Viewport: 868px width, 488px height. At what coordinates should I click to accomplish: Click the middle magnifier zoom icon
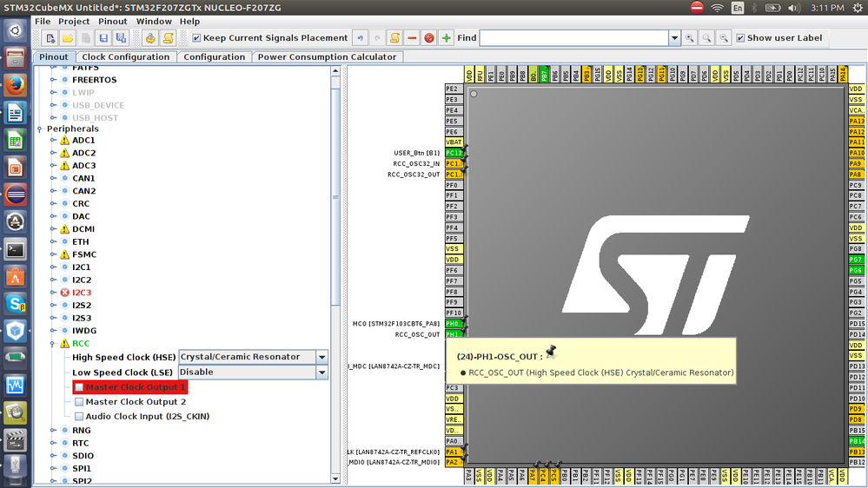pos(706,38)
